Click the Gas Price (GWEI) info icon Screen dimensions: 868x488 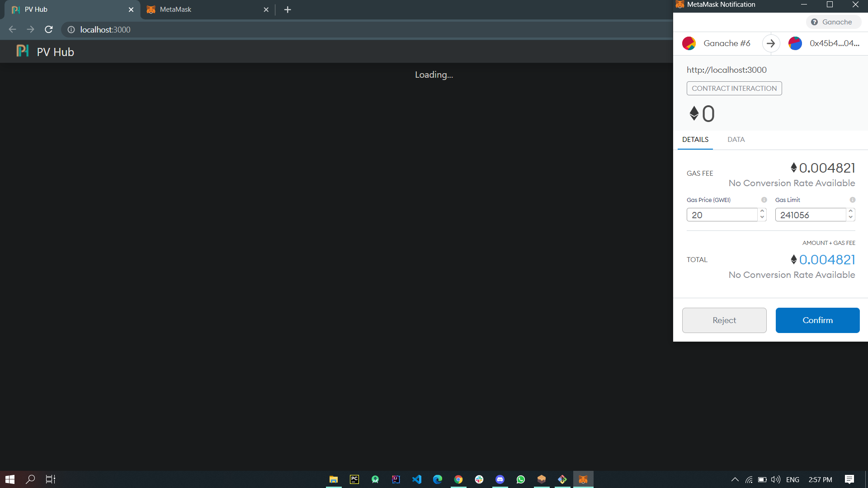click(x=764, y=199)
